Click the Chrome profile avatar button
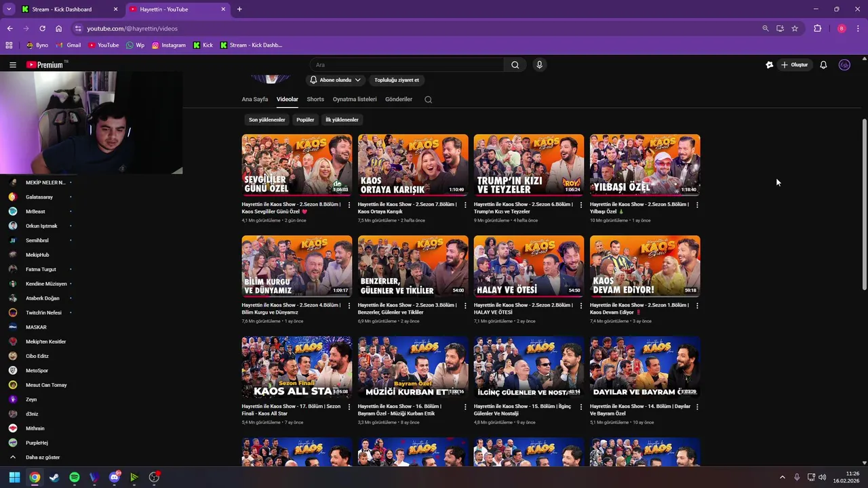This screenshot has width=868, height=488. (x=842, y=28)
